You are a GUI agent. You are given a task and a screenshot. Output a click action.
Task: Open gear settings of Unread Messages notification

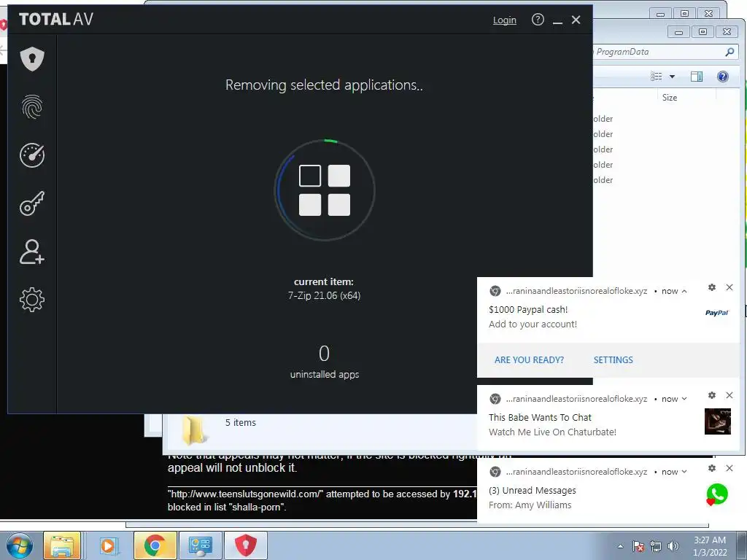(712, 468)
